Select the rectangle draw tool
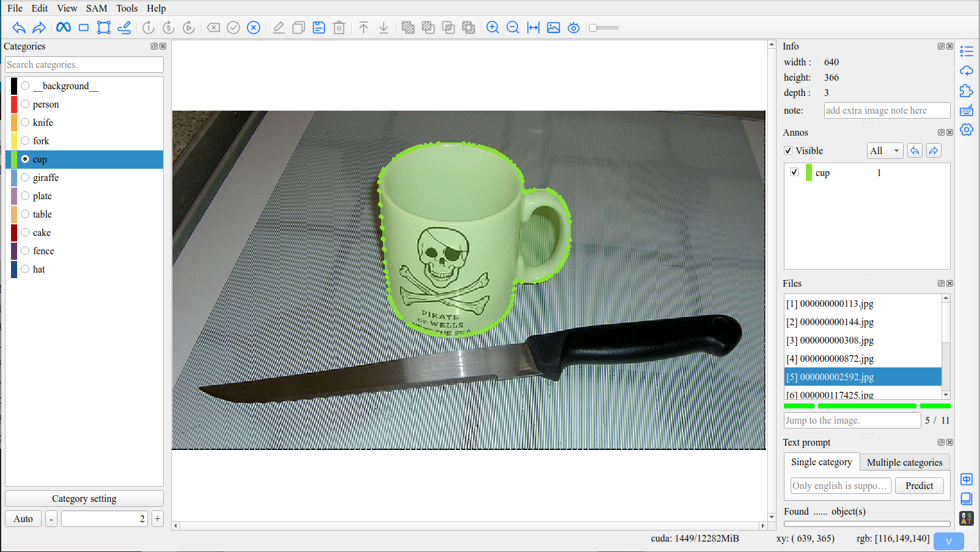Viewport: 980px width, 552px height. coord(84,28)
